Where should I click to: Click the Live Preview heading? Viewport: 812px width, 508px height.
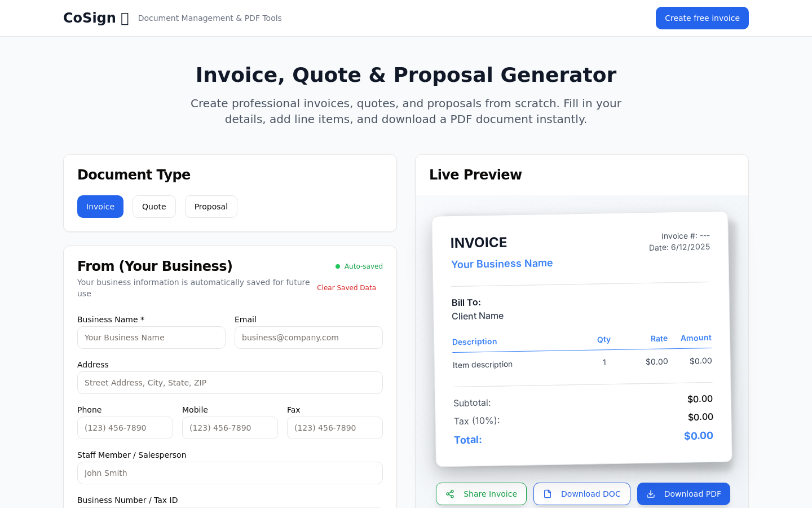point(475,175)
